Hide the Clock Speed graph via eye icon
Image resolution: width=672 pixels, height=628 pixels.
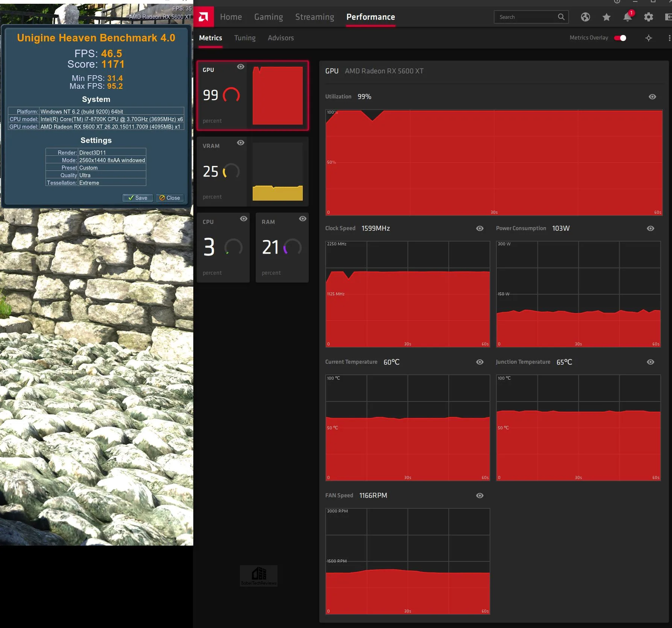[x=480, y=228]
